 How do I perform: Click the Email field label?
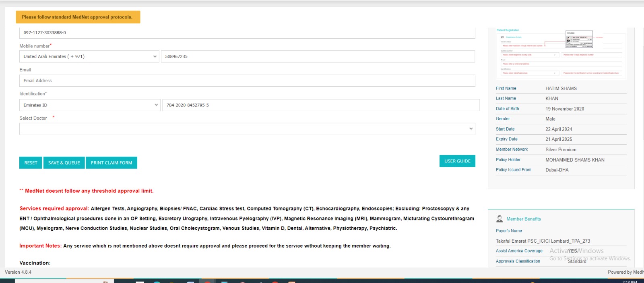(25, 70)
